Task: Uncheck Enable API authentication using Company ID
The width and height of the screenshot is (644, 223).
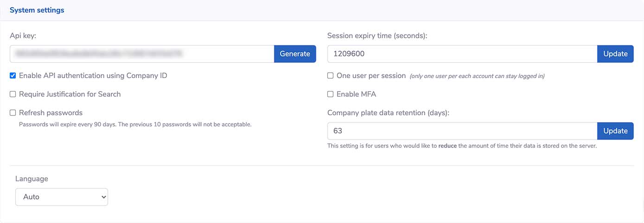Action: [x=13, y=75]
